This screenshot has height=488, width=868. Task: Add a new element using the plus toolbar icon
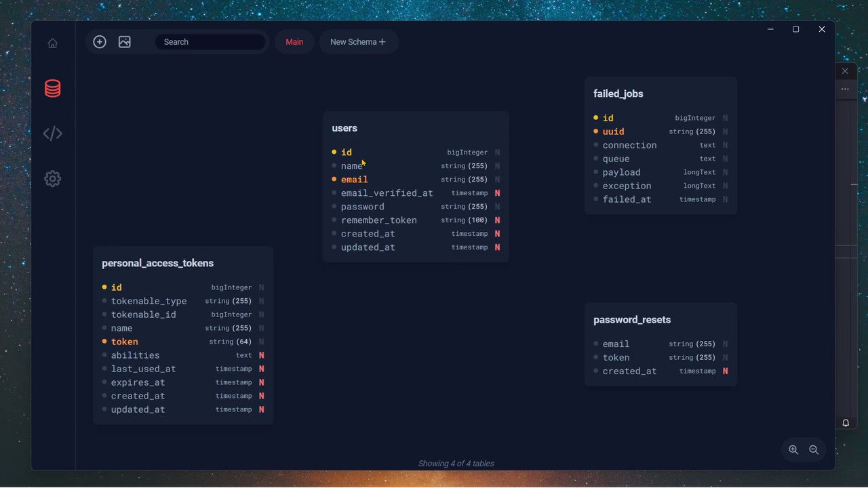coord(100,41)
